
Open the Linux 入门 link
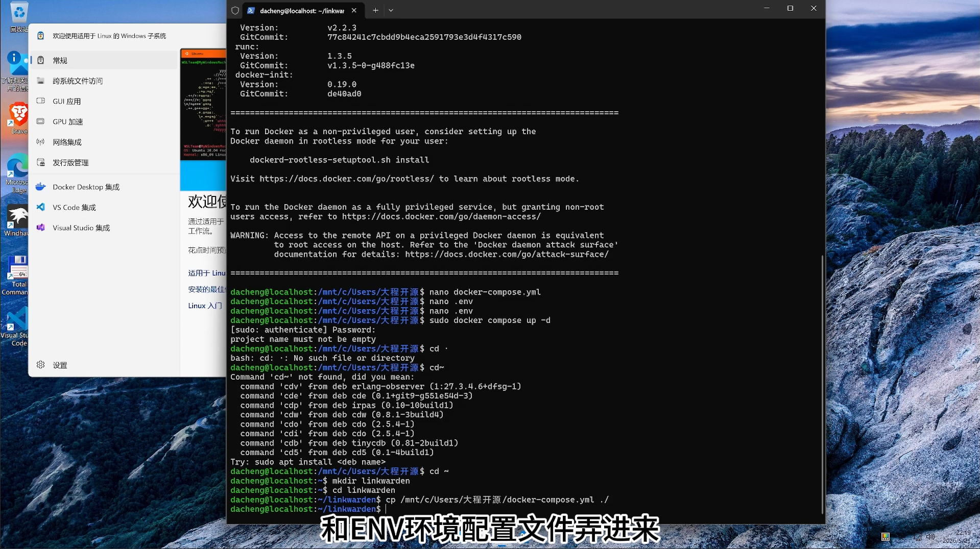205,306
